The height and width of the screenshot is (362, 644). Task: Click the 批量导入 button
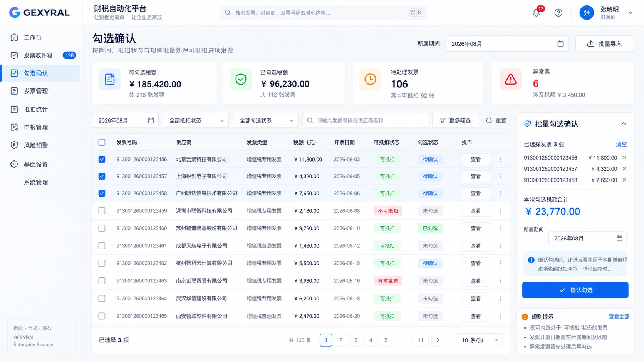(x=604, y=44)
